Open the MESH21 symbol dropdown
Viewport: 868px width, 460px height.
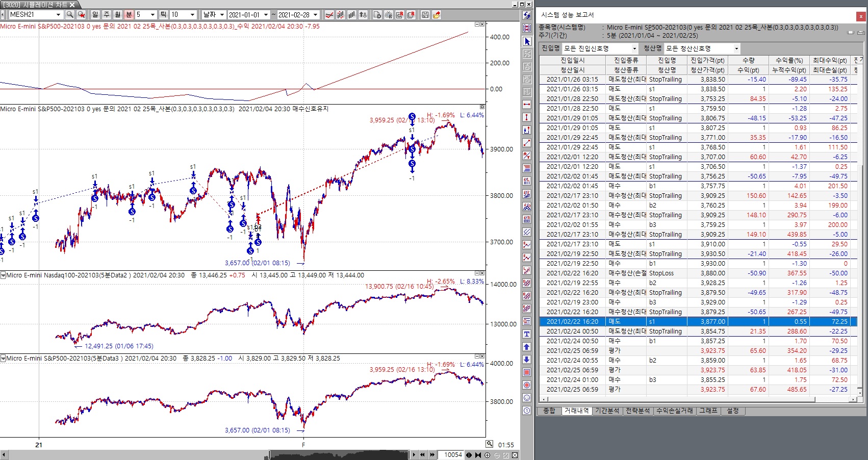click(58, 15)
